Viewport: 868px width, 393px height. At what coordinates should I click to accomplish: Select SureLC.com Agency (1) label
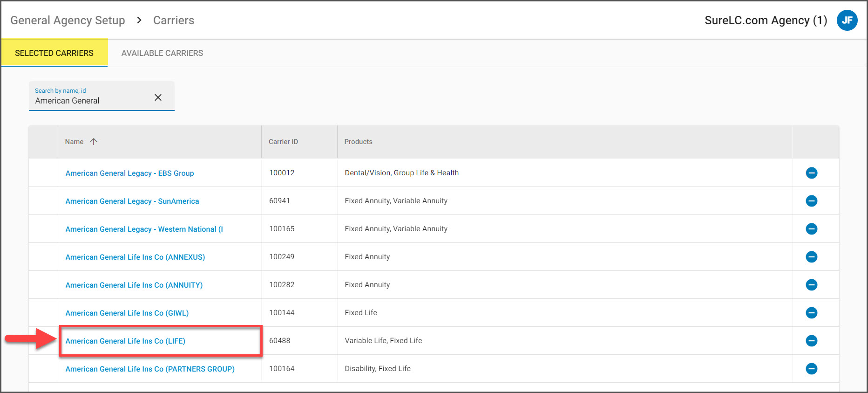pyautogui.click(x=766, y=21)
